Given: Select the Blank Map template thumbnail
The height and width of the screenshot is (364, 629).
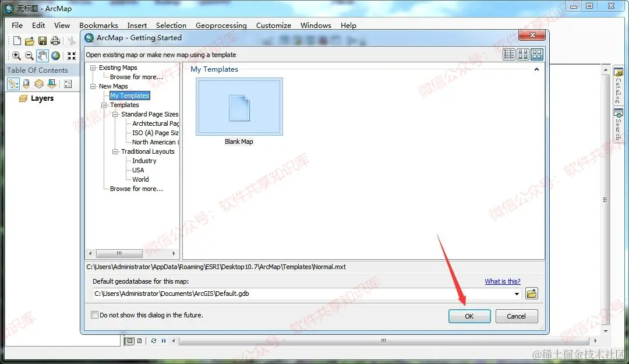Looking at the screenshot, I should click(x=239, y=107).
